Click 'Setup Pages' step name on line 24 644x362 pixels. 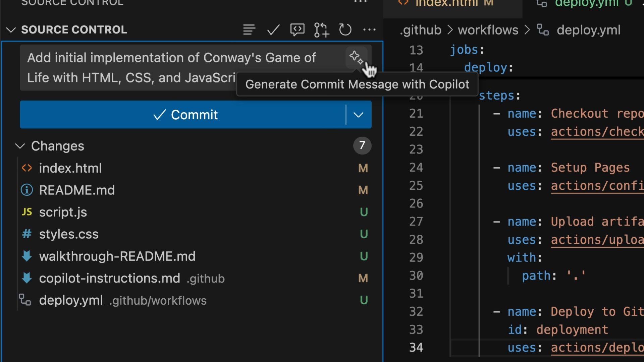590,168
